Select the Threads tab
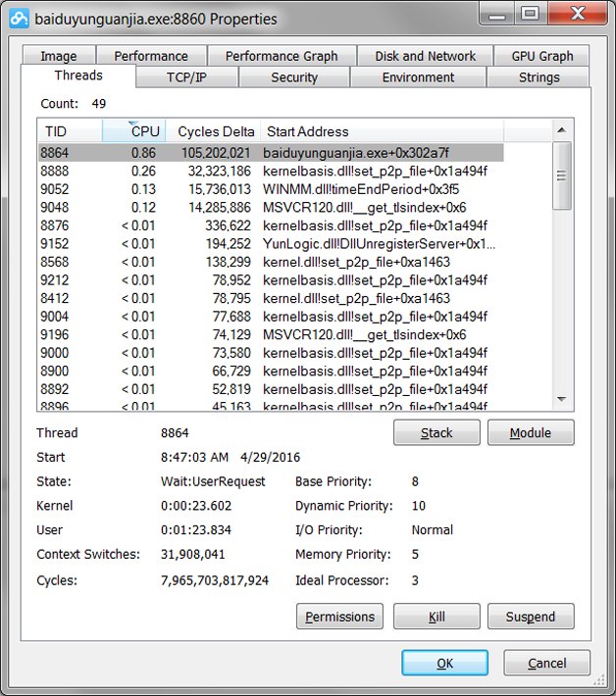 78,75
